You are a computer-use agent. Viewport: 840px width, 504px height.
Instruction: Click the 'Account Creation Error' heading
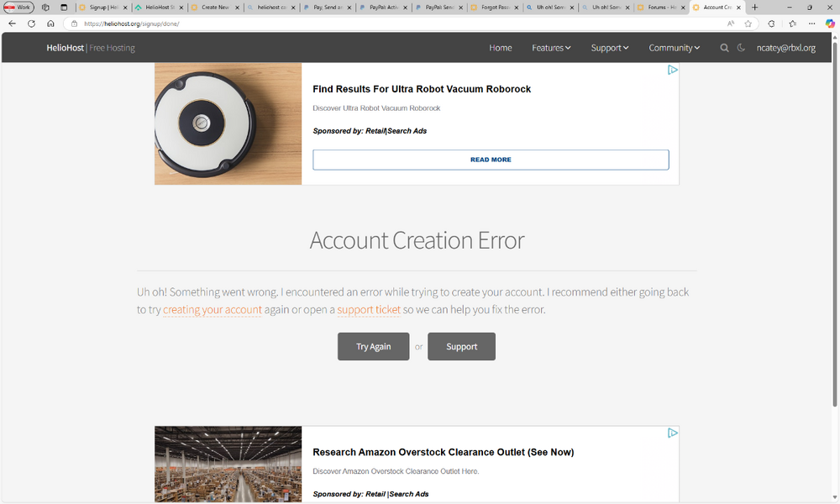(417, 240)
